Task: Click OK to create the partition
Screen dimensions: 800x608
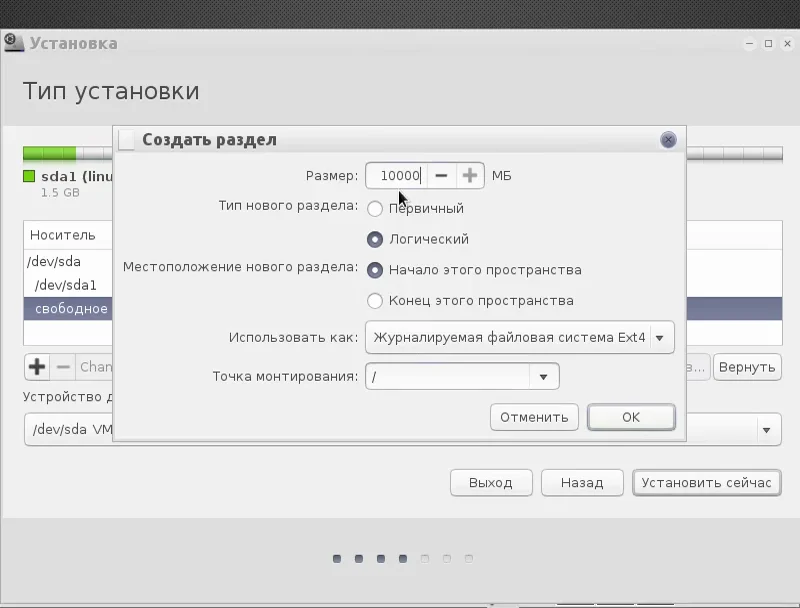Action: tap(631, 417)
